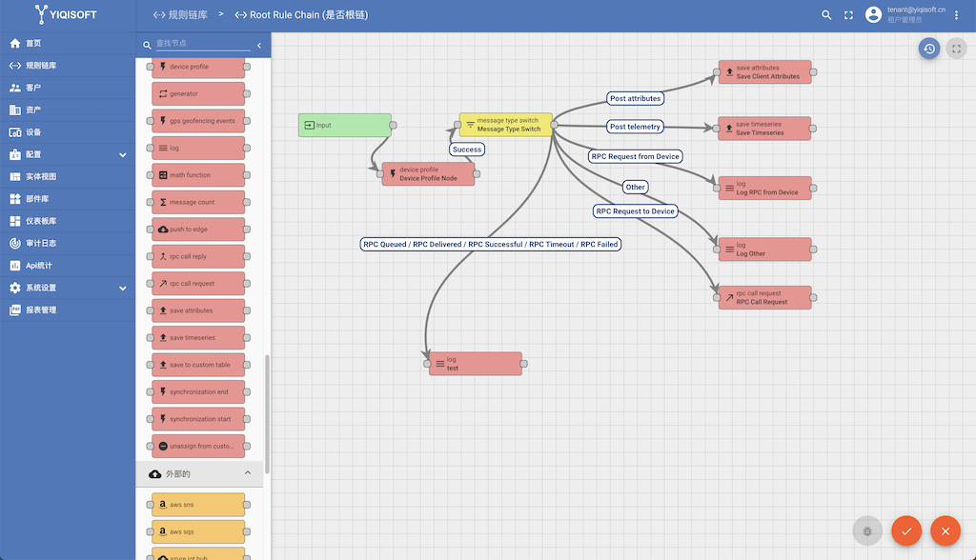976x560 pixels.
Task: Apply changes with orange checkmark button
Action: click(x=906, y=530)
